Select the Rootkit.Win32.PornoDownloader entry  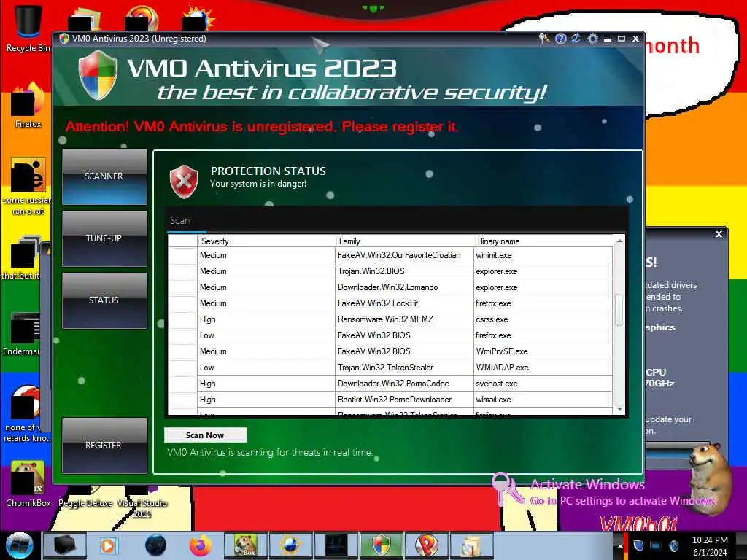[391, 400]
